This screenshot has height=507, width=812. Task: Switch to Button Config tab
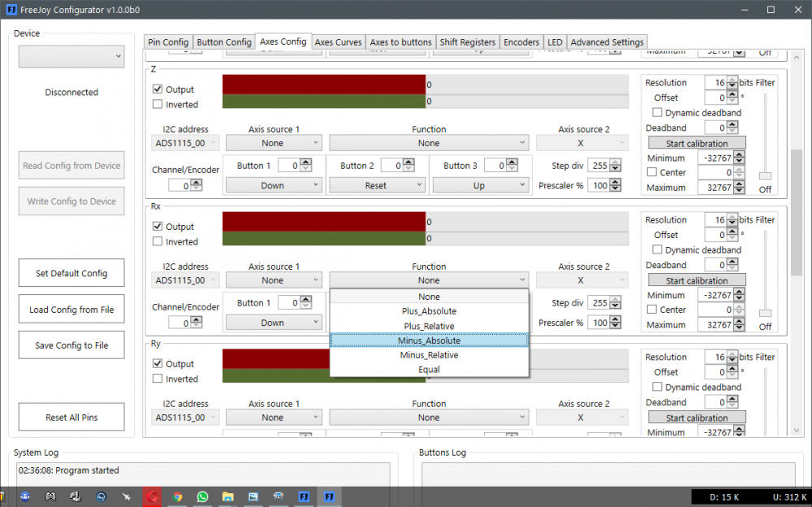224,42
